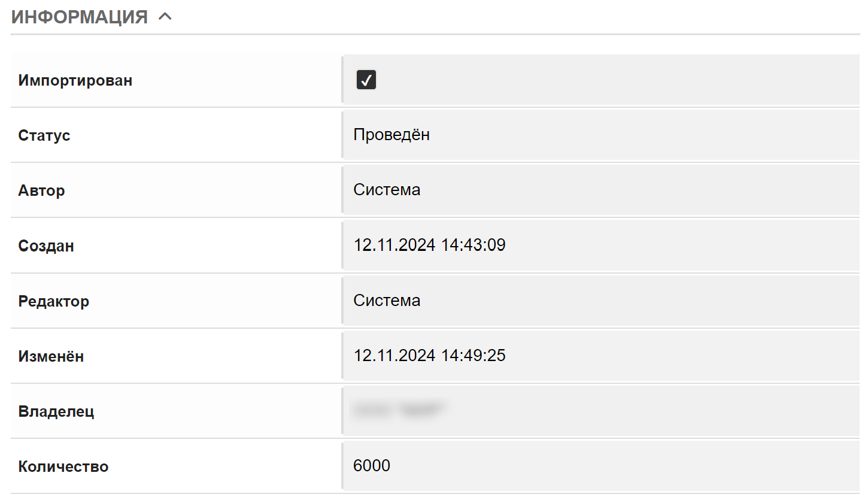Click the Владелец label

[x=56, y=412]
